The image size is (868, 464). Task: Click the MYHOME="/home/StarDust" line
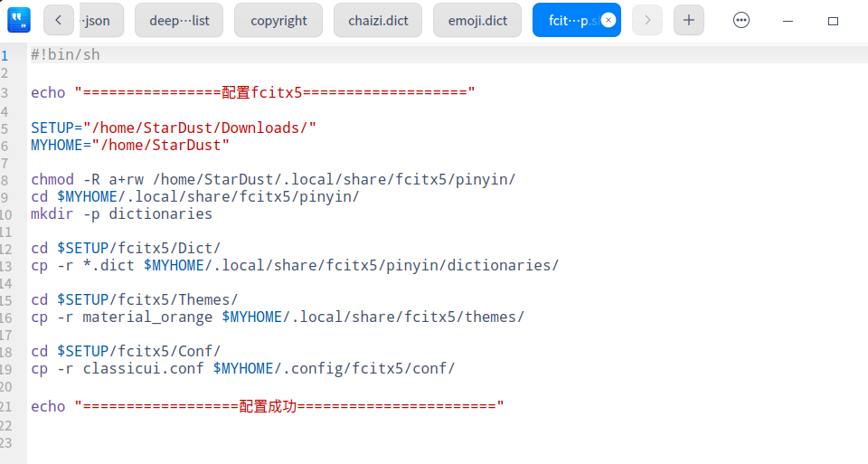(130, 145)
